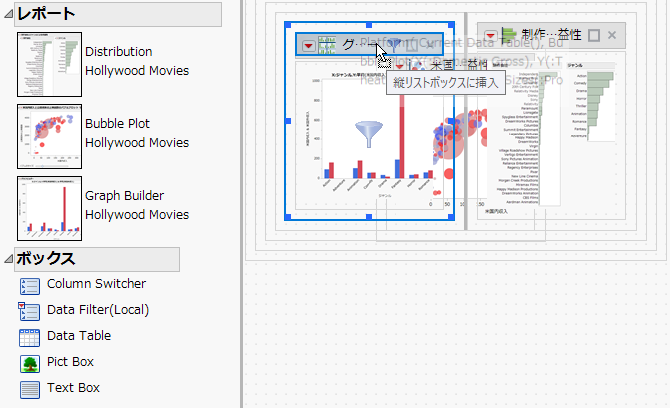Click the Data Table box icon
Screen dimensions: 670x408
[30, 338]
